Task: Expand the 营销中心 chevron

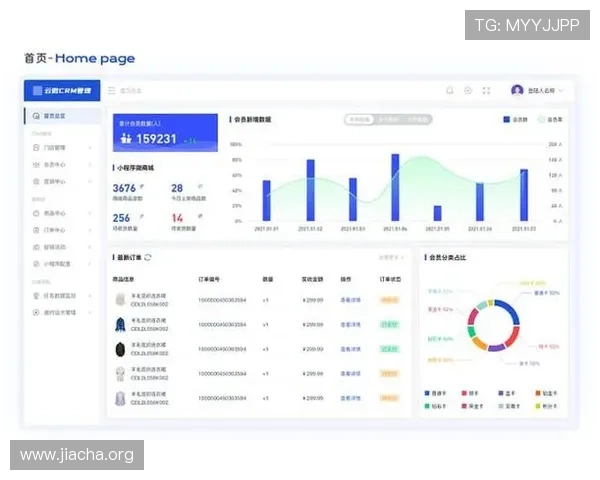Action: (x=90, y=181)
